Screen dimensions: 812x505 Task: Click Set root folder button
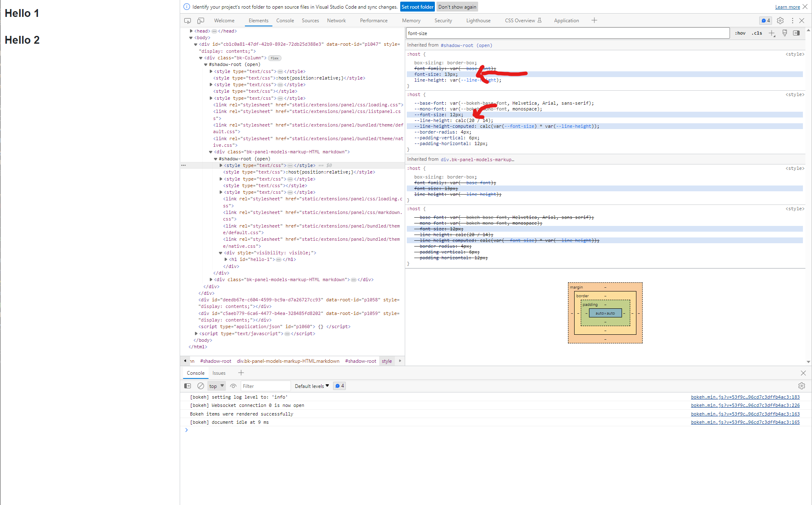coord(417,7)
